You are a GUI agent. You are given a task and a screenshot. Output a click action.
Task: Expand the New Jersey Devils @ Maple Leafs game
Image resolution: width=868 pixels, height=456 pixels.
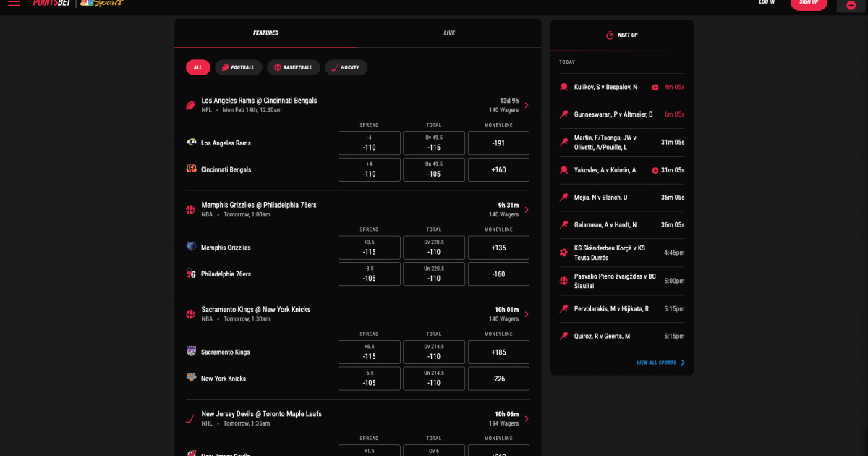point(527,418)
